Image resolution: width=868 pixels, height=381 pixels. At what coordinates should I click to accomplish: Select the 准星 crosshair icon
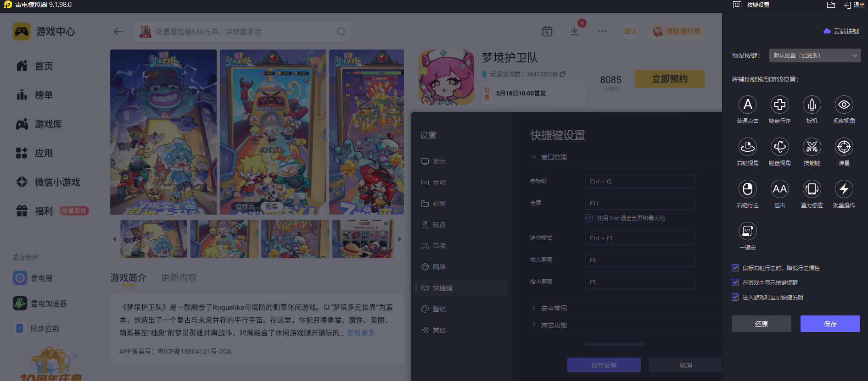click(x=844, y=147)
